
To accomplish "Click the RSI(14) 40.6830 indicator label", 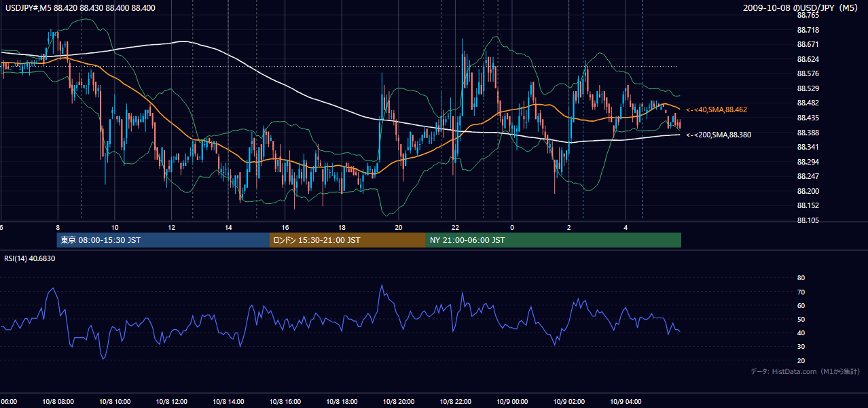I will point(30,258).
